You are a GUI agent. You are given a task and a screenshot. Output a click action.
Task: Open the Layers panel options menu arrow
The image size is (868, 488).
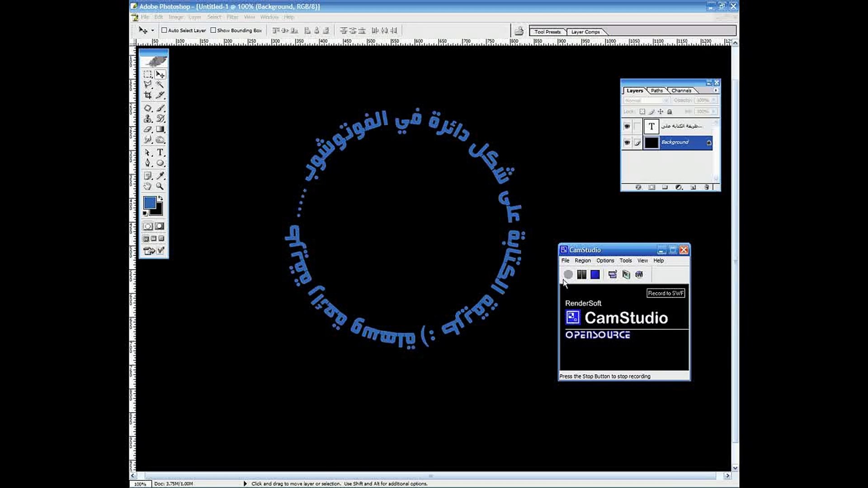pyautogui.click(x=715, y=90)
